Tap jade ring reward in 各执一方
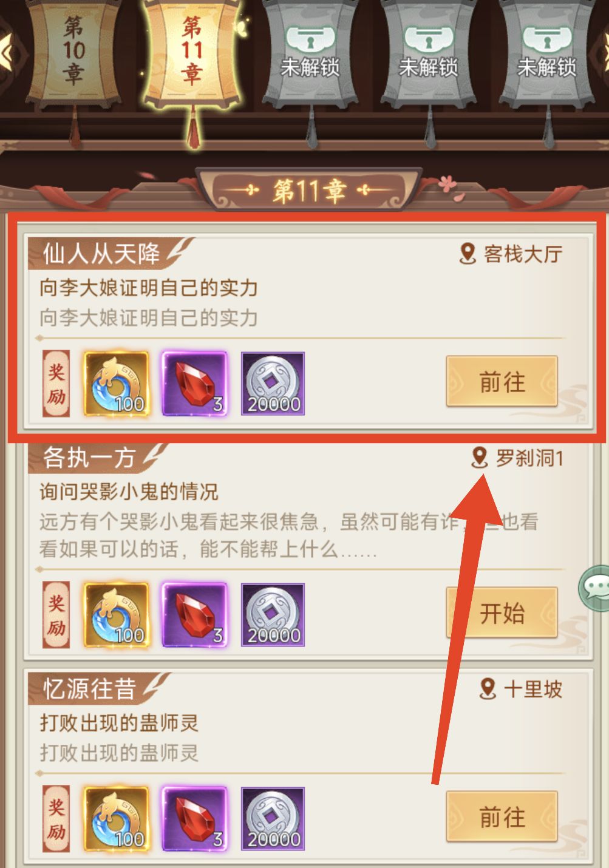 pos(116,614)
